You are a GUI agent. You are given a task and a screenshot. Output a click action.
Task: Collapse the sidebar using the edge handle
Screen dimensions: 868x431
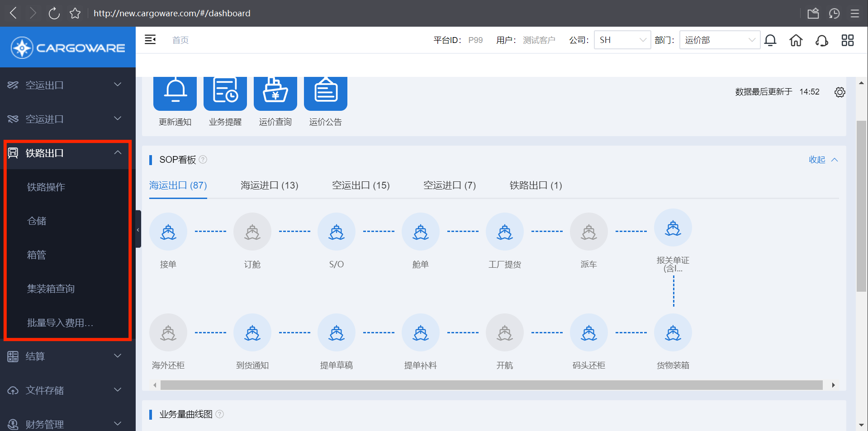pyautogui.click(x=138, y=229)
